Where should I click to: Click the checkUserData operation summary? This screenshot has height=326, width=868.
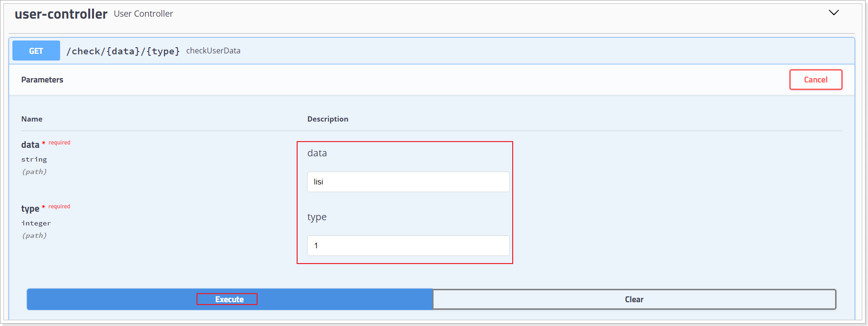pos(213,51)
